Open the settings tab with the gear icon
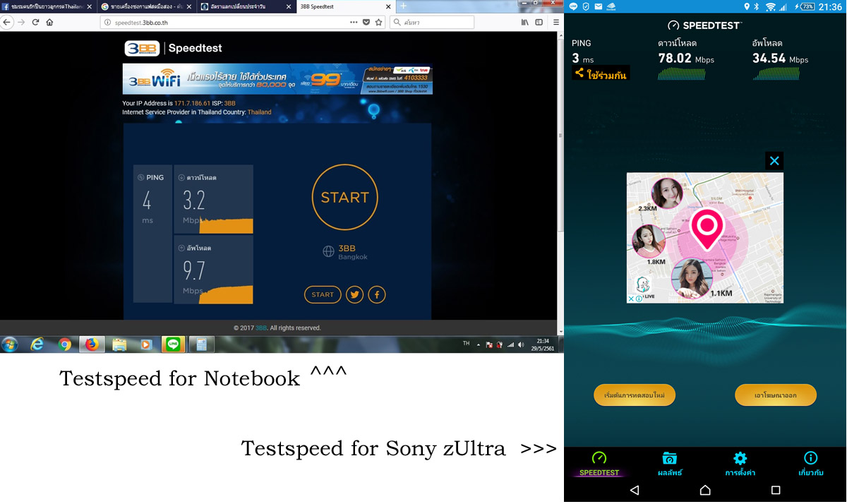 (740, 464)
